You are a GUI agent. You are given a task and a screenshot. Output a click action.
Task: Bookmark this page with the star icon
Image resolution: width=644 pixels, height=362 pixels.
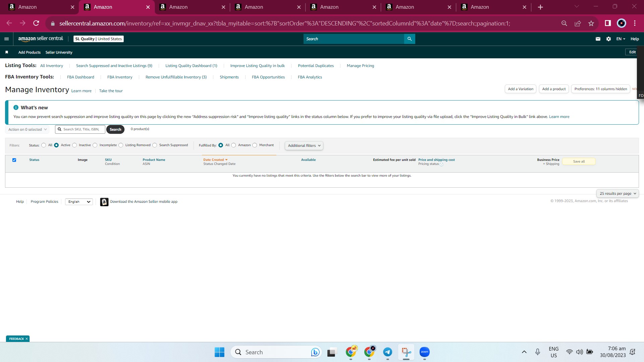[591, 23]
